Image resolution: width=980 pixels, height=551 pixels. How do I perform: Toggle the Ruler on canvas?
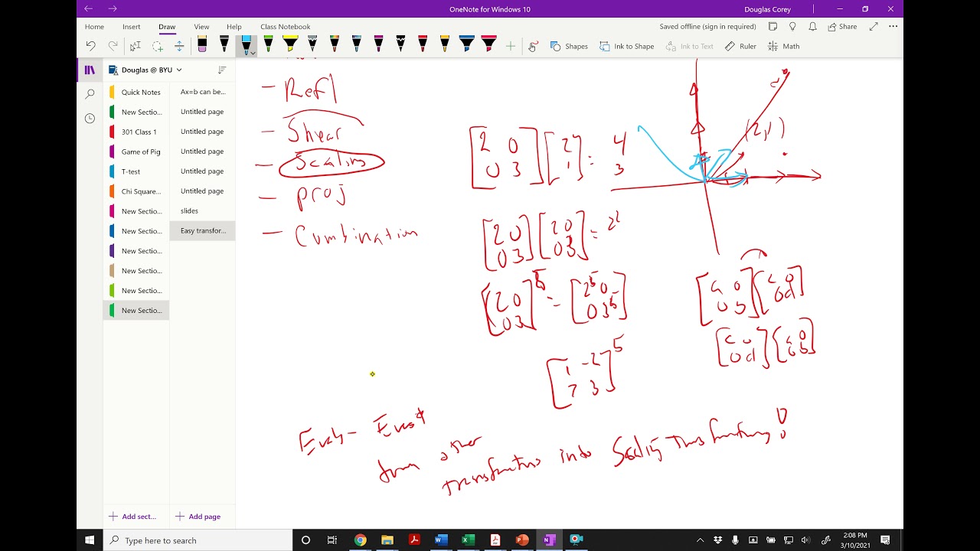[740, 46]
